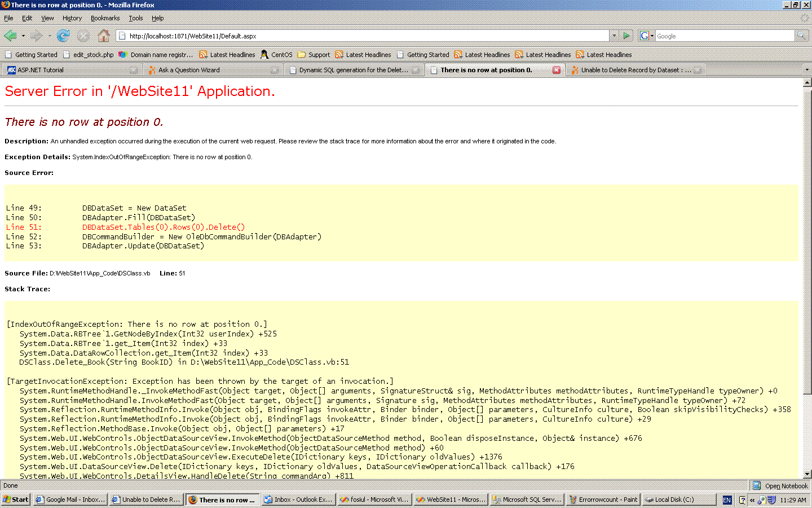This screenshot has width=812, height=508.
Task: Open the History menu
Action: click(72, 18)
